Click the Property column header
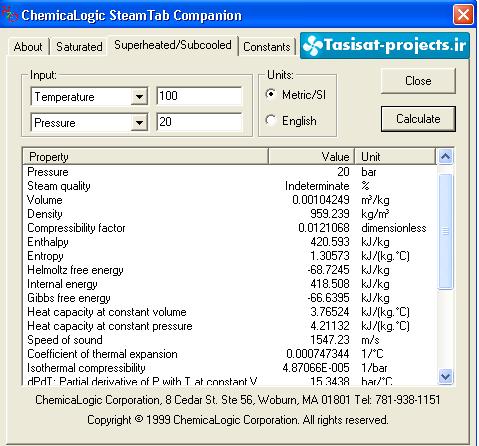The height and width of the screenshot is (446, 479). click(x=145, y=157)
